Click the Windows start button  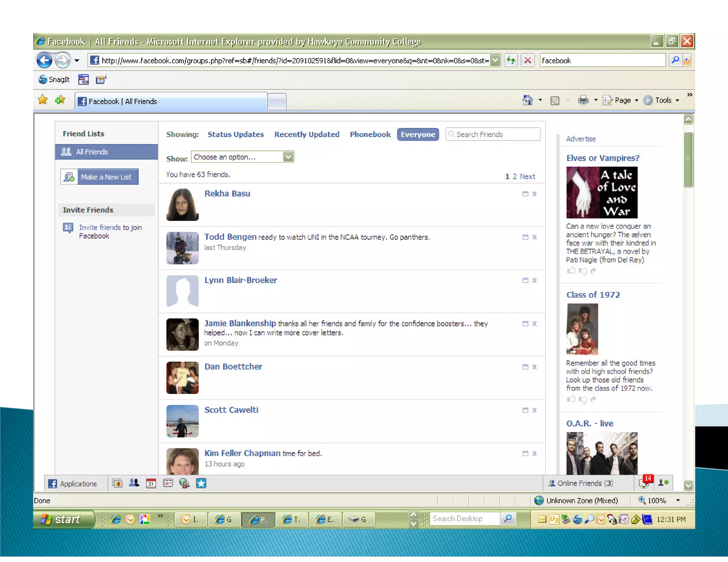click(64, 519)
